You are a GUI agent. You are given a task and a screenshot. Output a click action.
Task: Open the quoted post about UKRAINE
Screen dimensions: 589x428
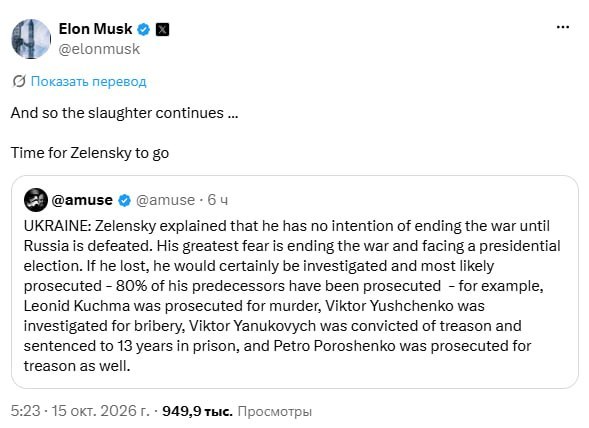(295, 282)
